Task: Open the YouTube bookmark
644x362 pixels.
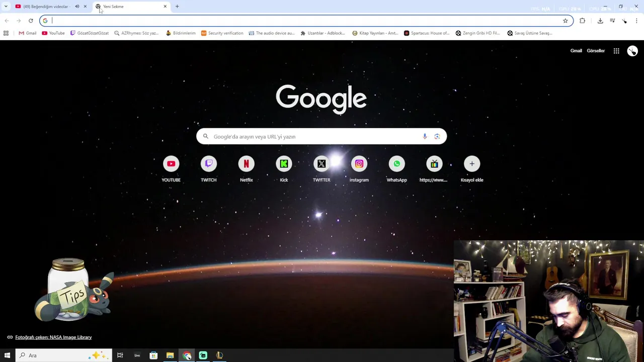Action: 53,33
